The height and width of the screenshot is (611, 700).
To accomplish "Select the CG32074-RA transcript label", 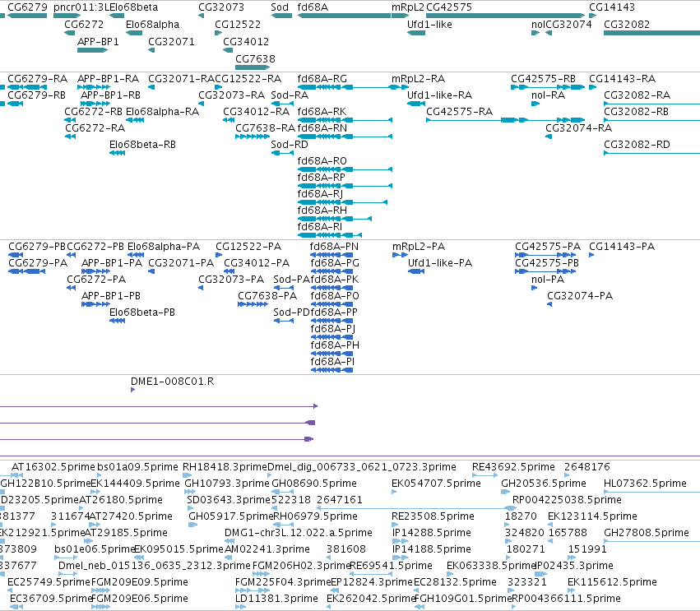I will 578,128.
